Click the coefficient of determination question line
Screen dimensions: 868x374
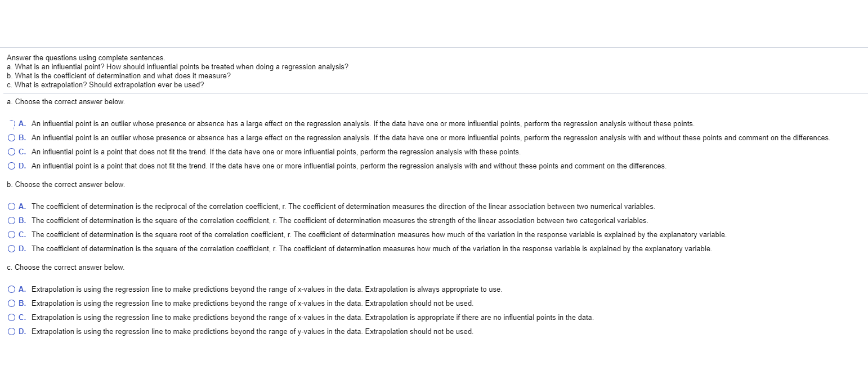coord(118,75)
